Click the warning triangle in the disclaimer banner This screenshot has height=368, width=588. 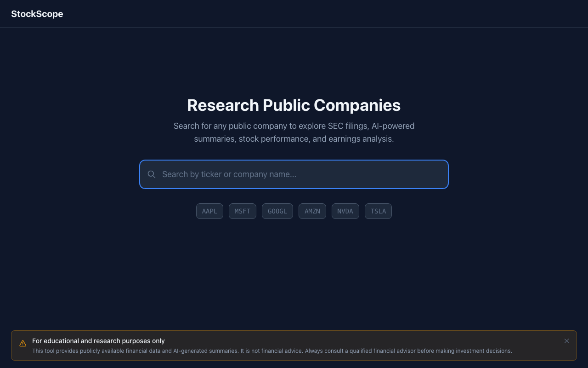click(23, 343)
